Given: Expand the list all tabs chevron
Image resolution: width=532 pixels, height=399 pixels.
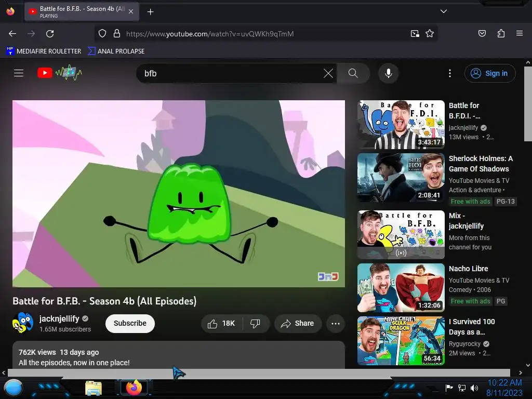Looking at the screenshot, I should [x=444, y=11].
